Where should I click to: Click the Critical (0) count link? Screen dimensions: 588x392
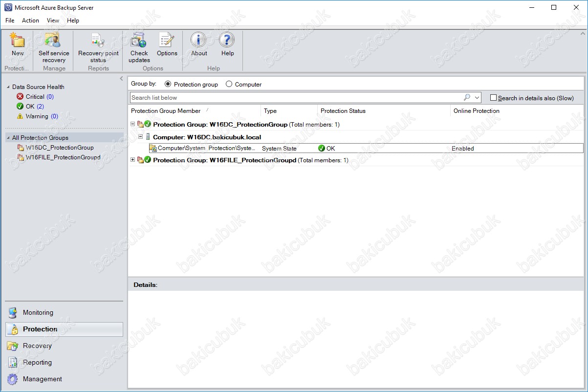pos(50,97)
